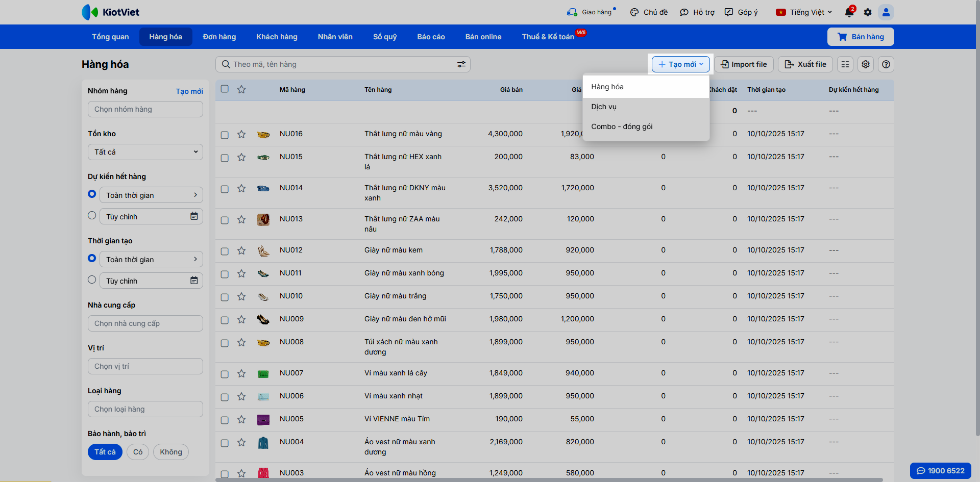Open Hỗ trợ support chat
The height and width of the screenshot is (482, 980).
pyautogui.click(x=697, y=12)
